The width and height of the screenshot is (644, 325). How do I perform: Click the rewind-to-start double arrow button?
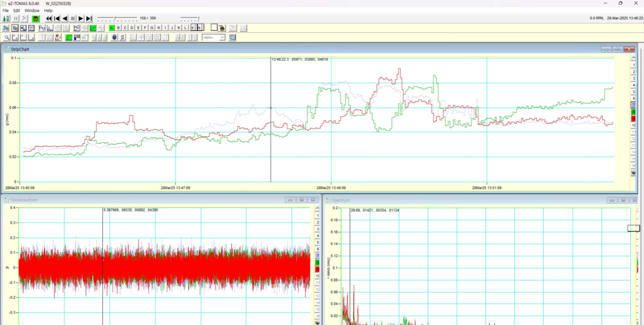[x=49, y=18]
